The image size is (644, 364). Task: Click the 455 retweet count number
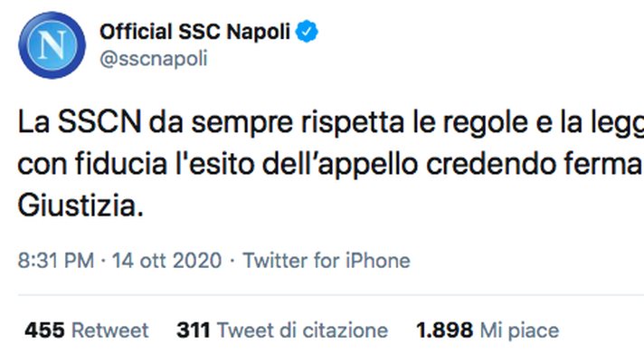tap(45, 330)
